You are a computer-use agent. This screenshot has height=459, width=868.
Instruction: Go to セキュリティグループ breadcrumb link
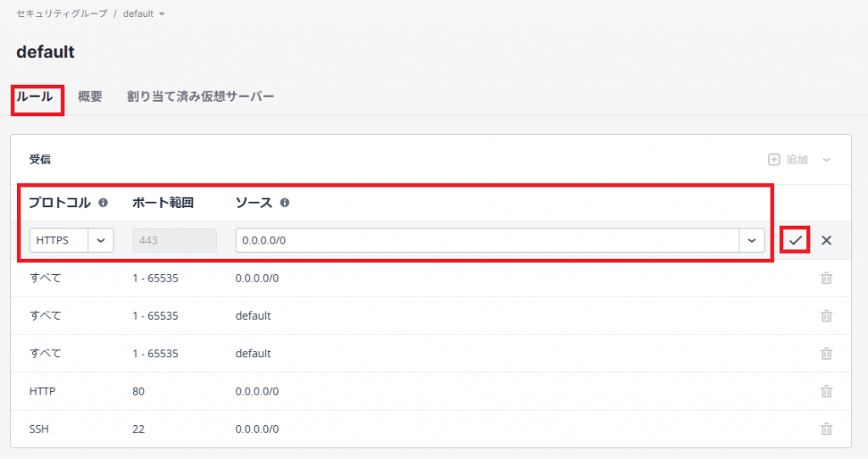coord(62,14)
